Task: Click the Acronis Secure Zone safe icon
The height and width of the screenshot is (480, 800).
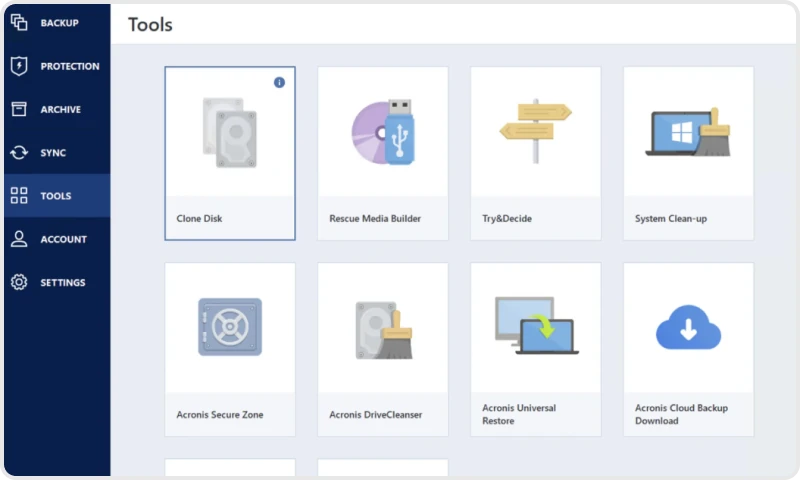Action: click(230, 327)
